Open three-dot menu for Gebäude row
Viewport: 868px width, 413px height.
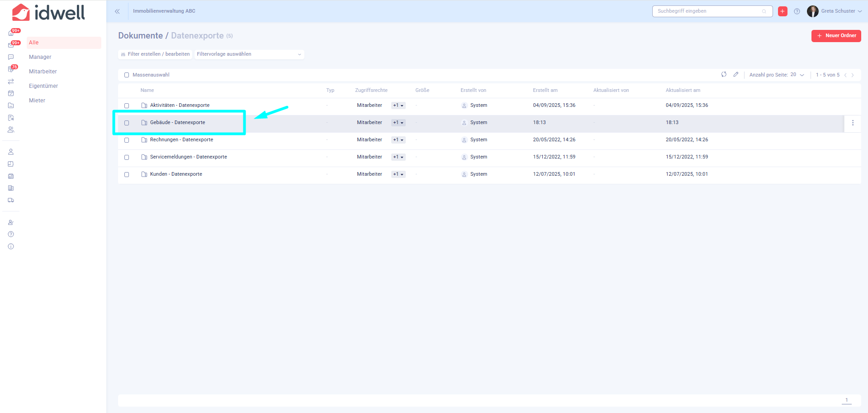point(853,123)
